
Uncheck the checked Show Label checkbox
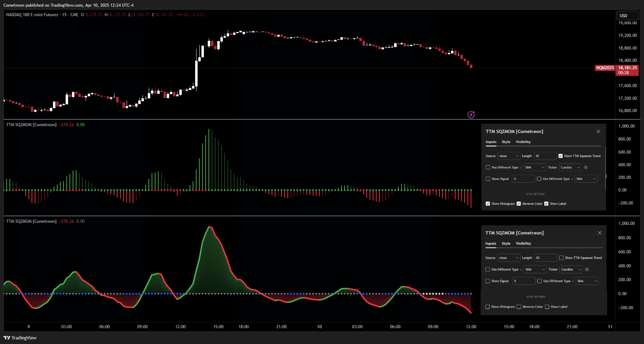(x=546, y=204)
